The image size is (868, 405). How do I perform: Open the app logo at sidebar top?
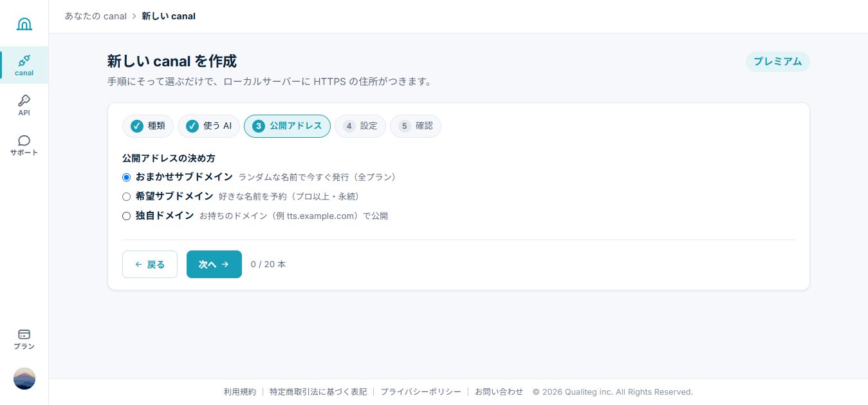[x=24, y=24]
